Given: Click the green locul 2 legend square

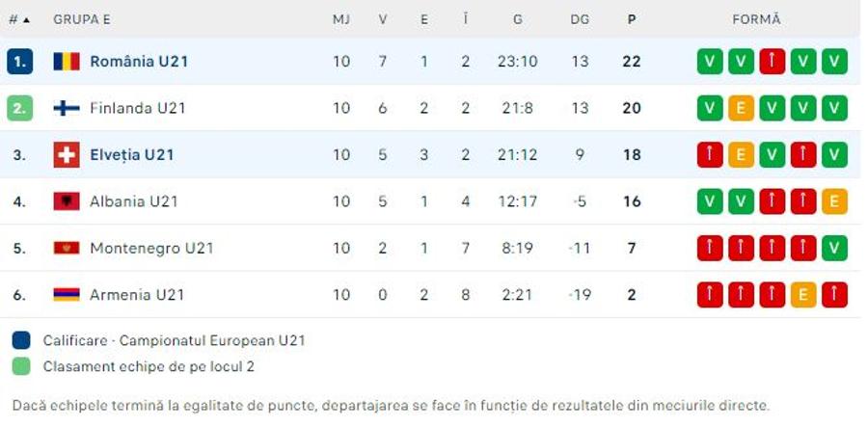Looking at the screenshot, I should point(21,366).
